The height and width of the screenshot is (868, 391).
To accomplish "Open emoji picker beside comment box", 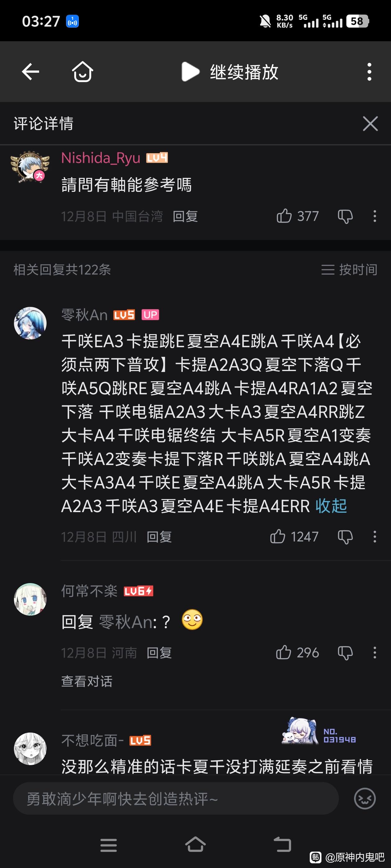I will pos(365,799).
